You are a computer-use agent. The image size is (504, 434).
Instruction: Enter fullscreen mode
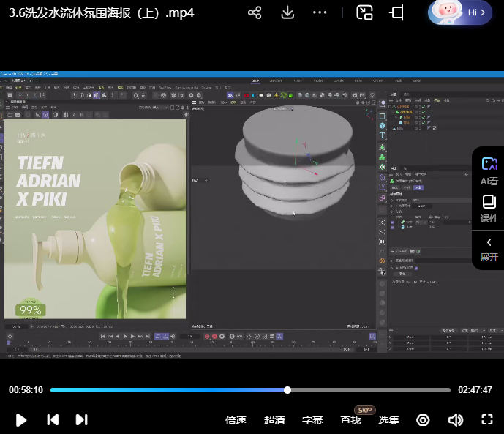coord(487,419)
